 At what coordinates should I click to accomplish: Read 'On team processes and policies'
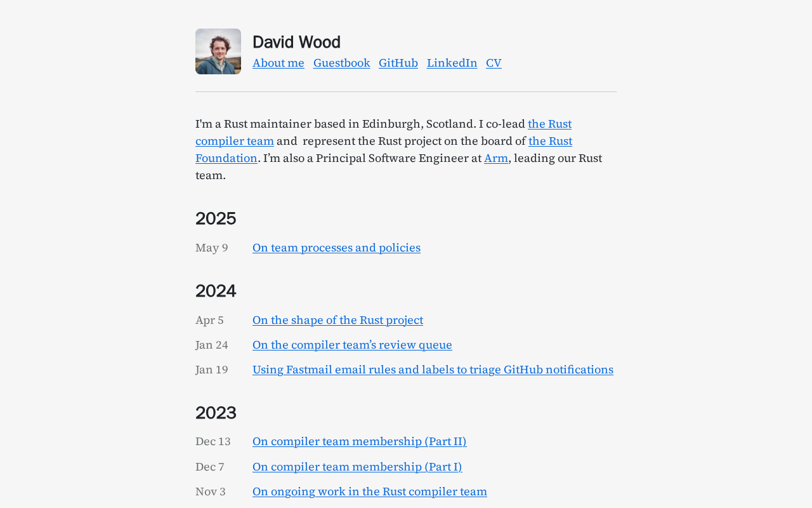[x=336, y=248]
